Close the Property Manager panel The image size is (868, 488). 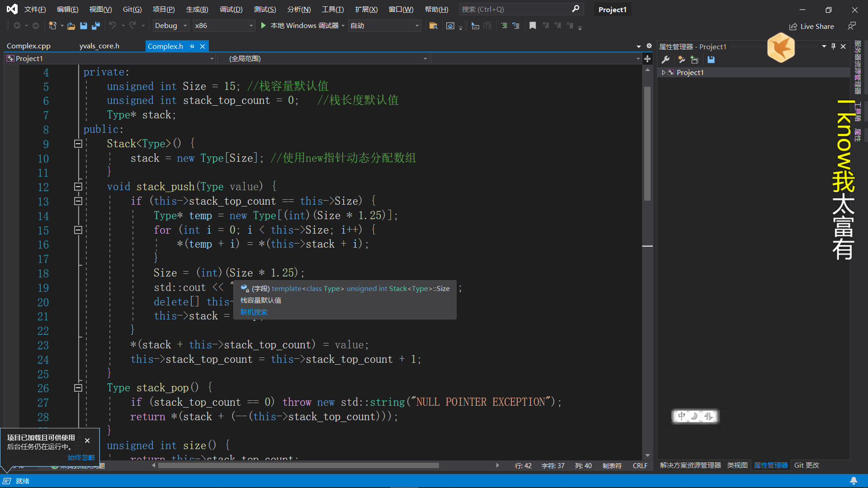(843, 46)
